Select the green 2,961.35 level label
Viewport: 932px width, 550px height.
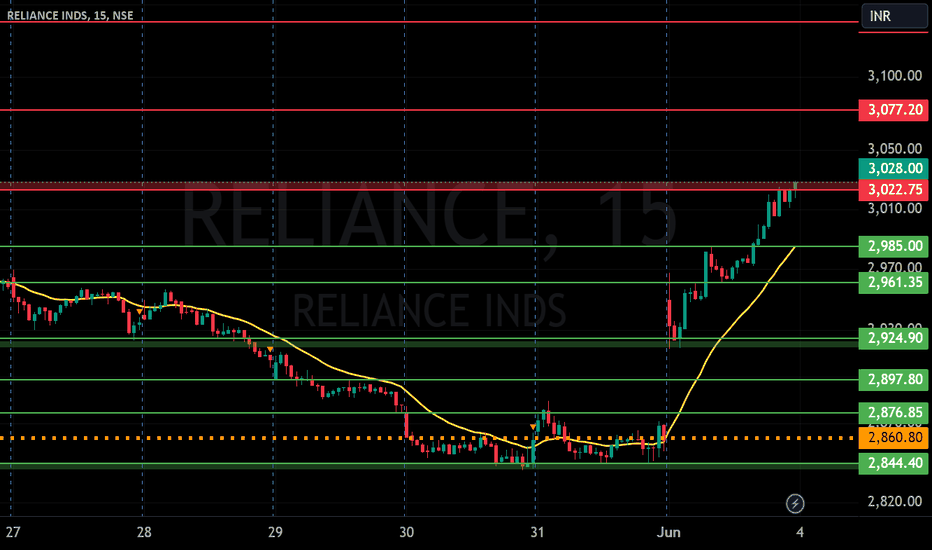click(x=893, y=282)
